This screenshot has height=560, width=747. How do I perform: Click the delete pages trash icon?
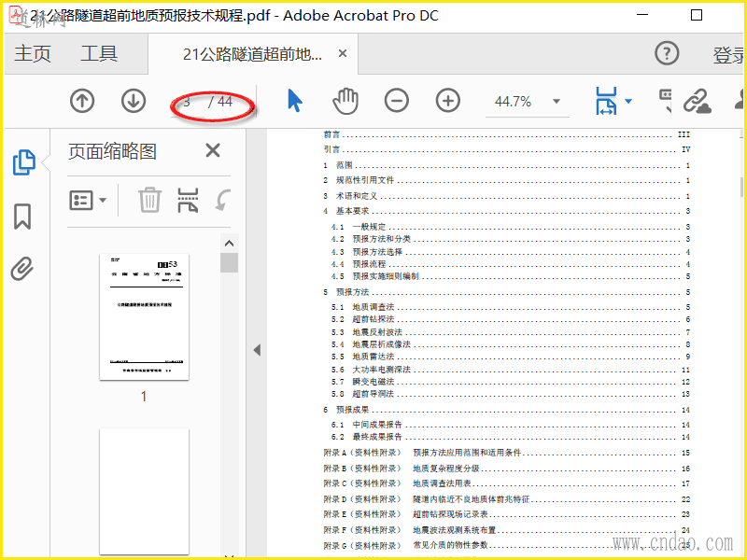tap(149, 200)
